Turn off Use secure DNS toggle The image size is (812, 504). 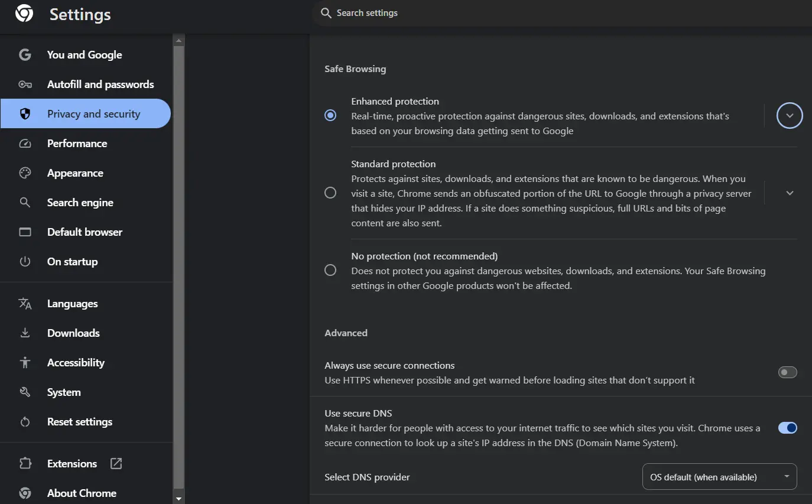click(787, 428)
